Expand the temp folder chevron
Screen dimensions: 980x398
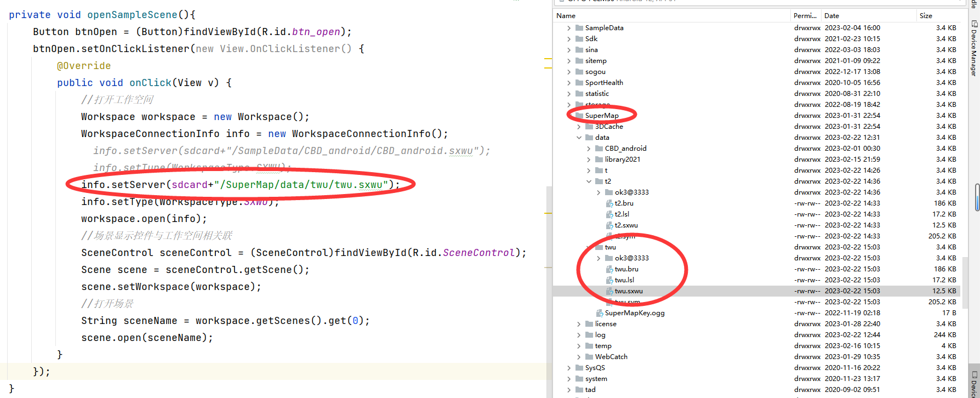pos(579,345)
